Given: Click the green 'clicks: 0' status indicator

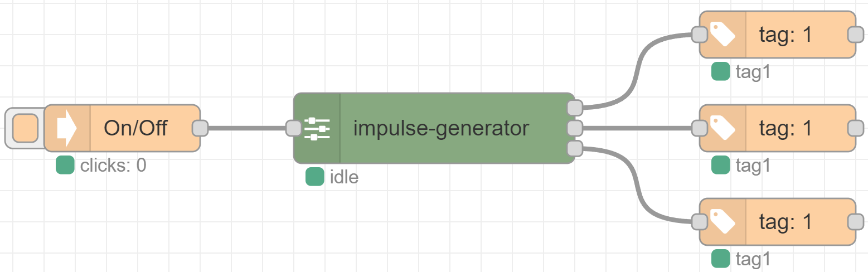Looking at the screenshot, I should point(65,165).
